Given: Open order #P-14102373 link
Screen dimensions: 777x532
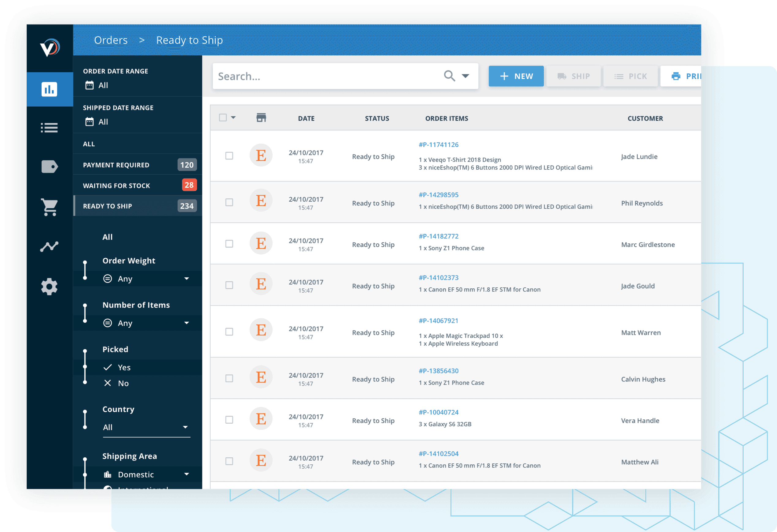Looking at the screenshot, I should point(438,277).
